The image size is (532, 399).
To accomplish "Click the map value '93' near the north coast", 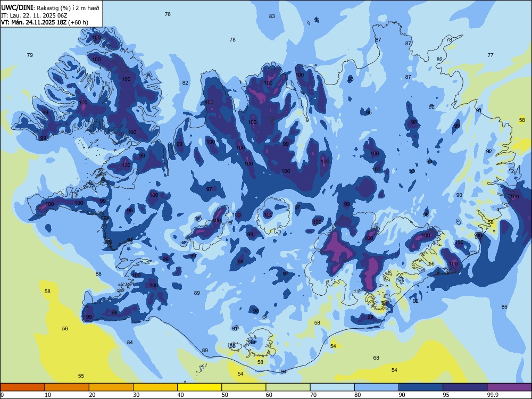I will pyautogui.click(x=351, y=79).
